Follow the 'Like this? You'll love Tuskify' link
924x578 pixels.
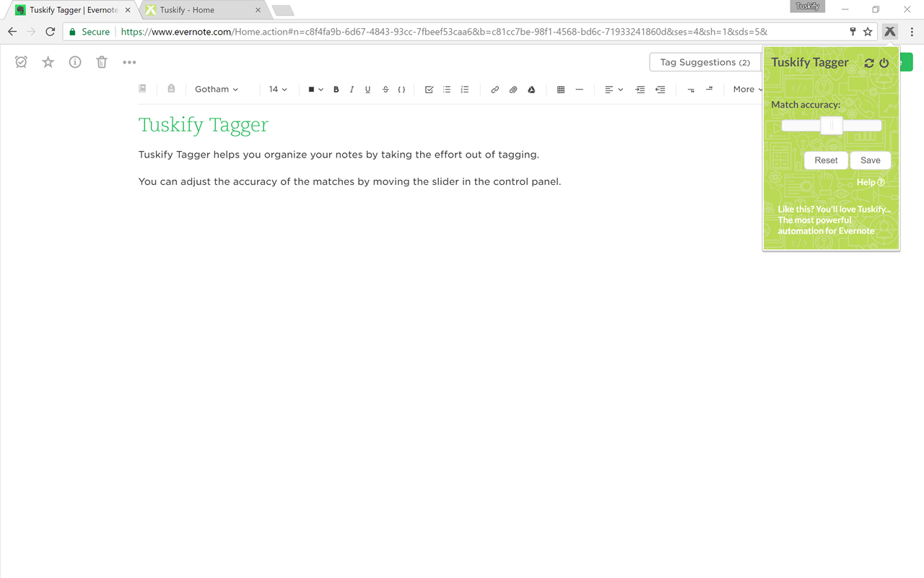834,220
